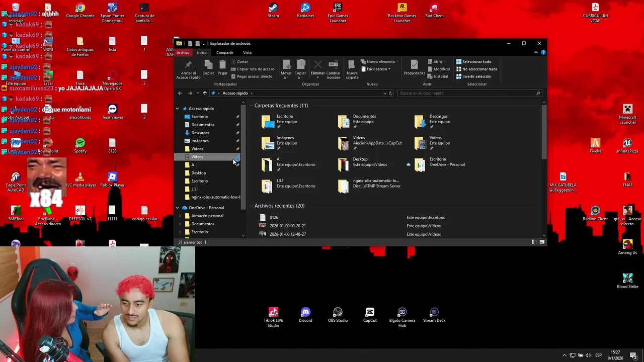Open the OBS Studio desktop icon
The height and width of the screenshot is (362, 644).
point(338,315)
